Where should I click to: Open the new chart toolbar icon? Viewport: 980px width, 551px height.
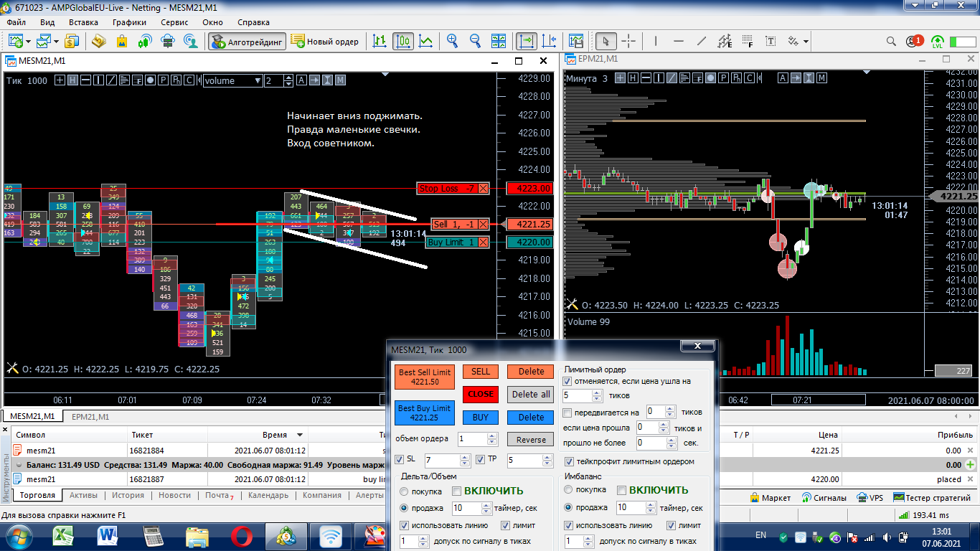15,41
